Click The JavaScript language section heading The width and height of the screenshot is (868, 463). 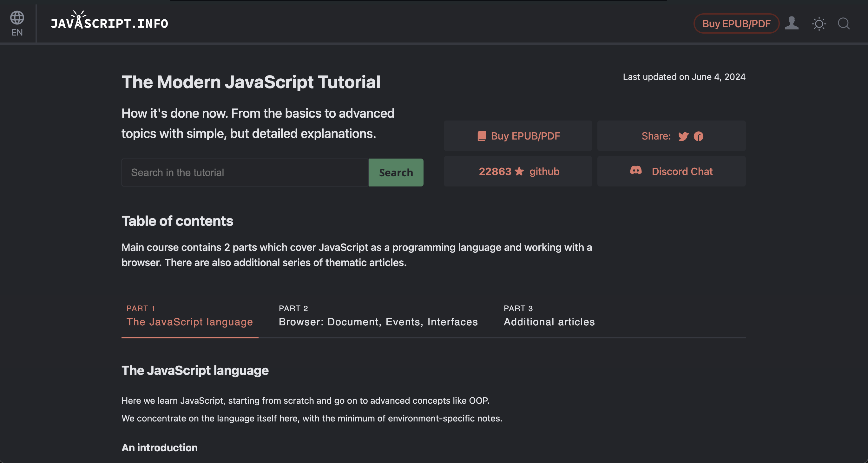pyautogui.click(x=195, y=370)
